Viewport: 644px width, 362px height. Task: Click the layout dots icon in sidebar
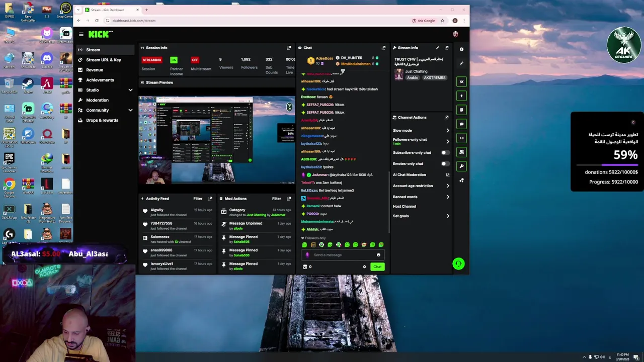tap(461, 180)
